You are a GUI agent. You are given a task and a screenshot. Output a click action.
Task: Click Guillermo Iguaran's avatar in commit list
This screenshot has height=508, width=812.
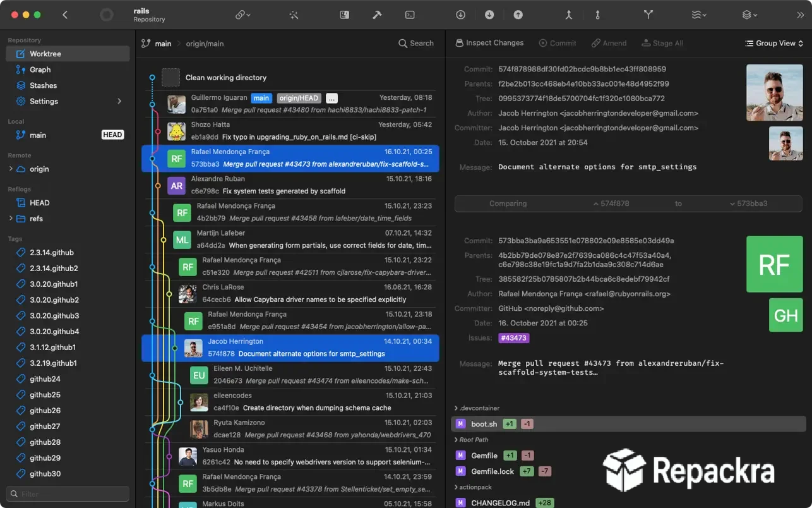(x=176, y=104)
